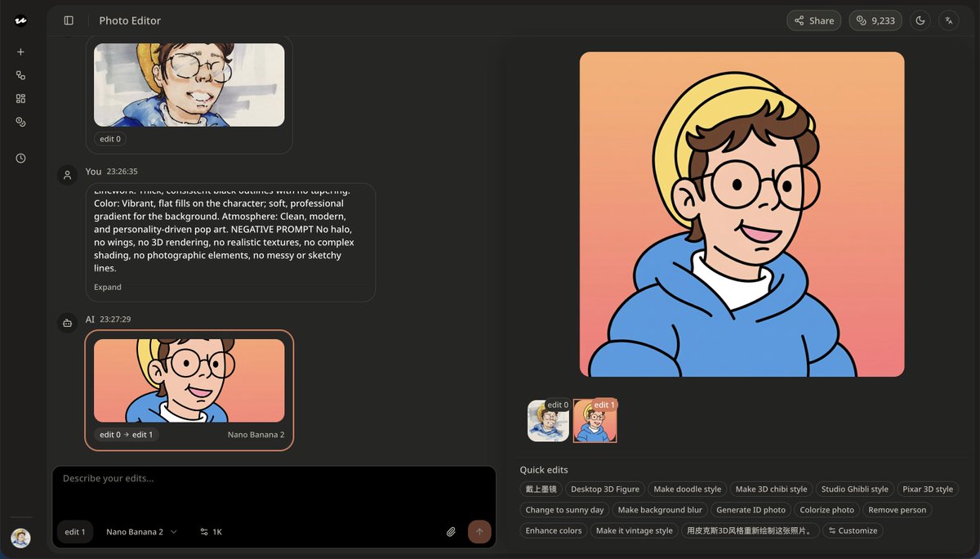The height and width of the screenshot is (559, 980).
Task: Click the edit 0 tag under watercolor image
Action: click(x=110, y=139)
